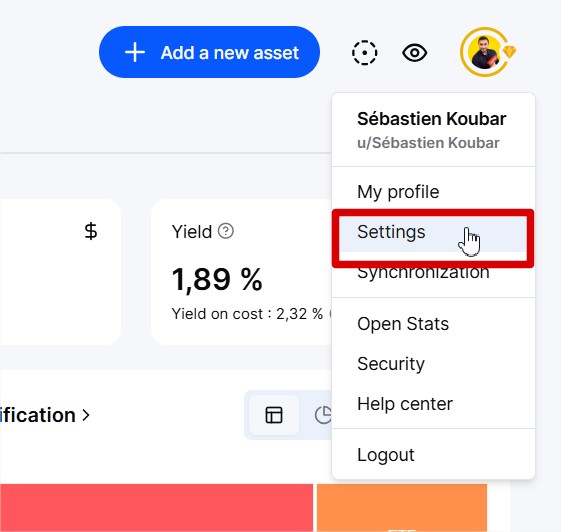Click the dashed circle target icon

pos(364,53)
